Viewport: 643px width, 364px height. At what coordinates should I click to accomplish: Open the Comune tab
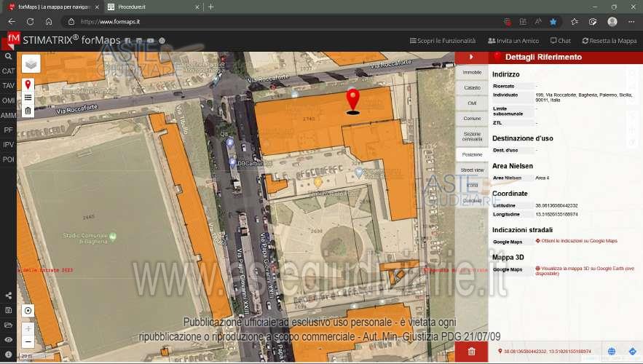472,118
